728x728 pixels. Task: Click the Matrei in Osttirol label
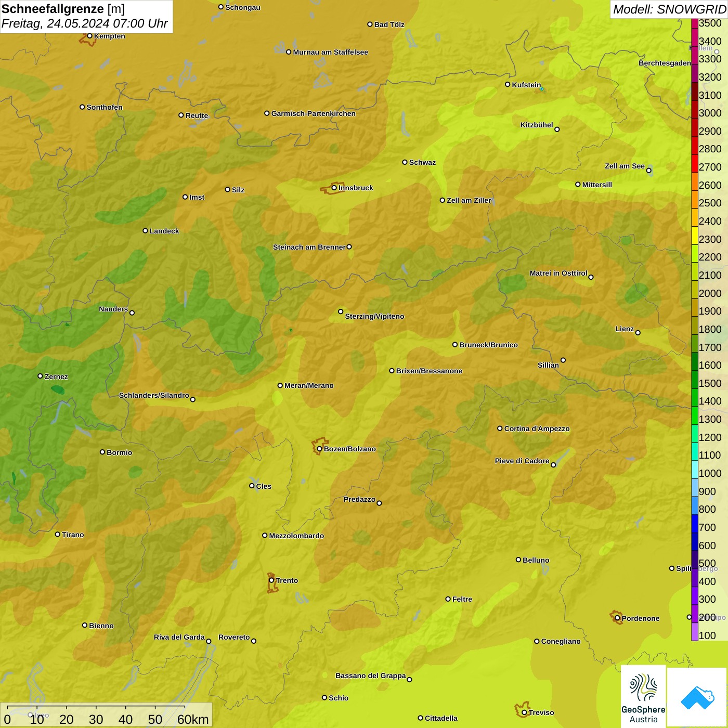[x=558, y=273]
